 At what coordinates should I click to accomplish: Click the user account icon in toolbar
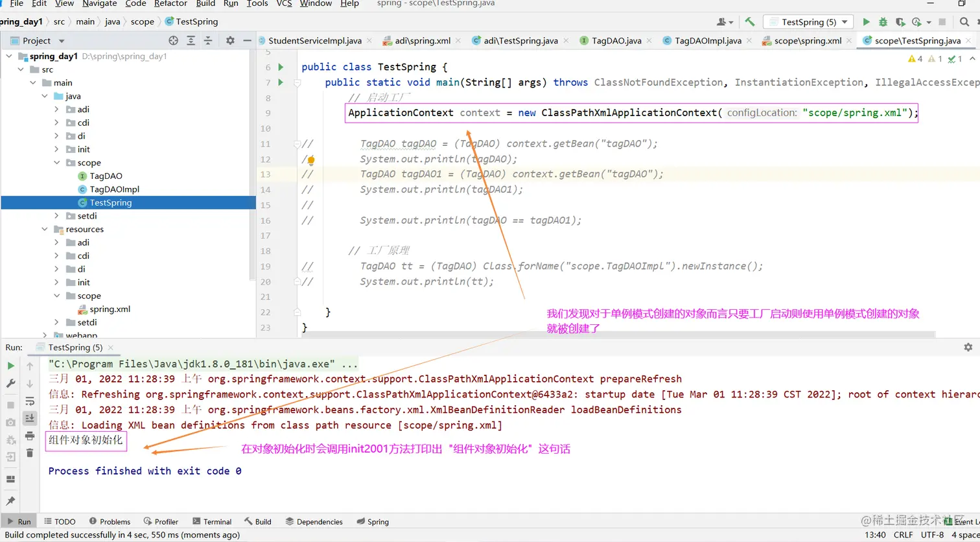coord(723,21)
